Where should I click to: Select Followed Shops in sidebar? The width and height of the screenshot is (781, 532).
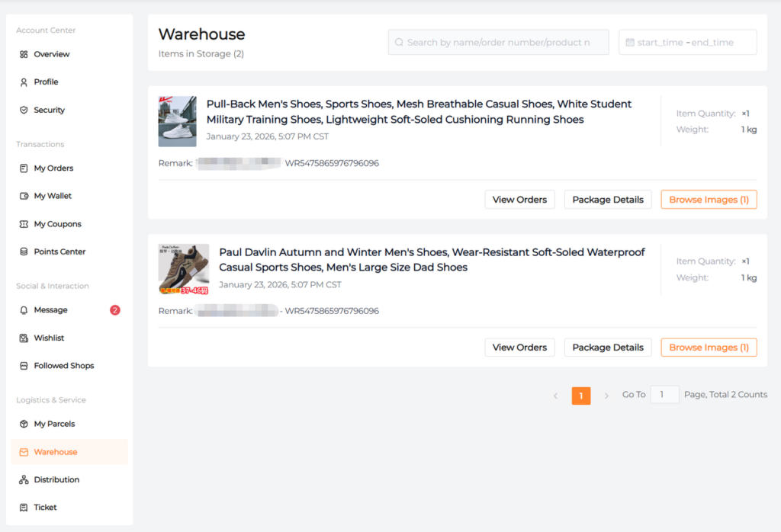63,366
